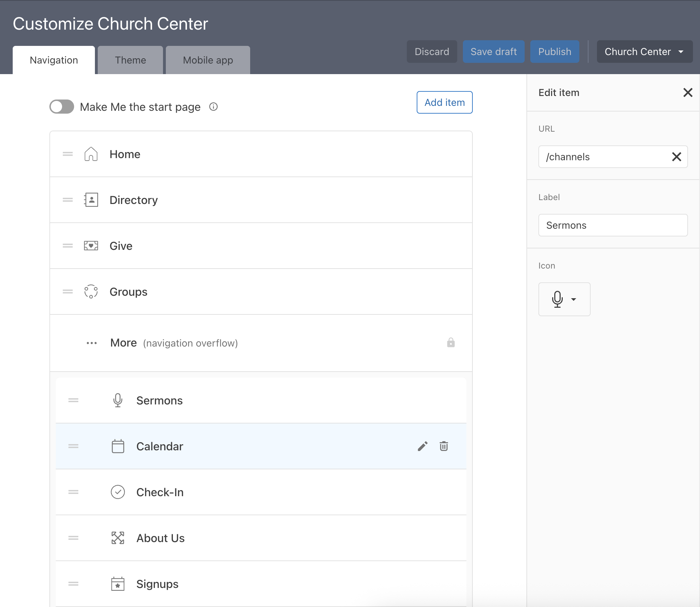The height and width of the screenshot is (607, 700).
Task: Delete the Calendar item with trash icon
Action: tap(444, 446)
